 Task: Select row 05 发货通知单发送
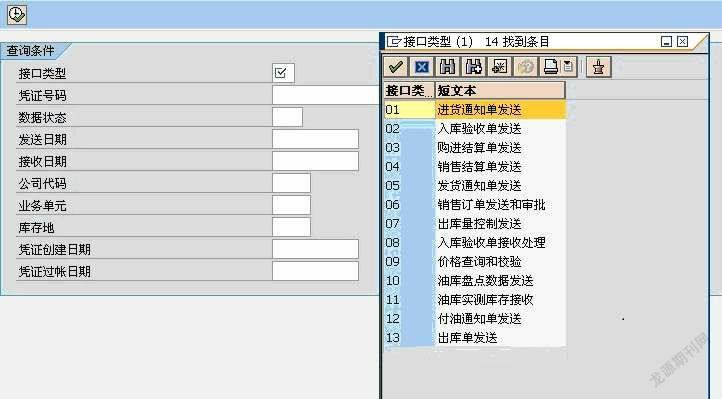pyautogui.click(x=475, y=186)
